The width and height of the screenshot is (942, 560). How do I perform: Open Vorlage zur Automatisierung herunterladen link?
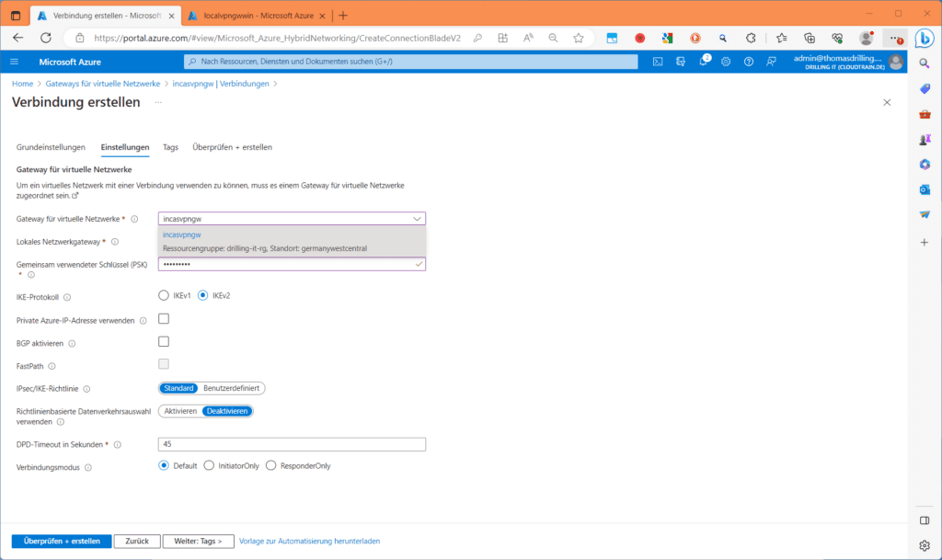pyautogui.click(x=309, y=541)
